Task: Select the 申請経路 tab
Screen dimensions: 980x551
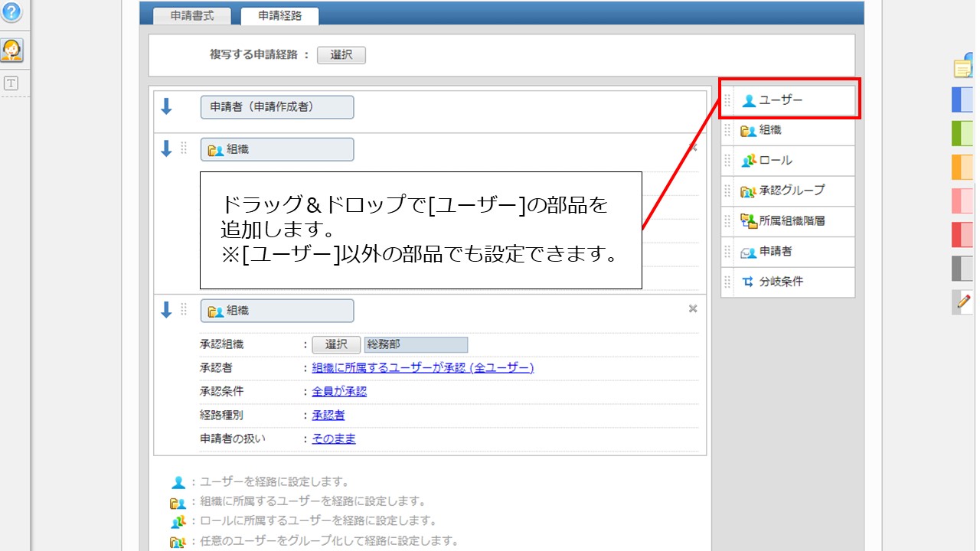Action: pyautogui.click(x=279, y=15)
